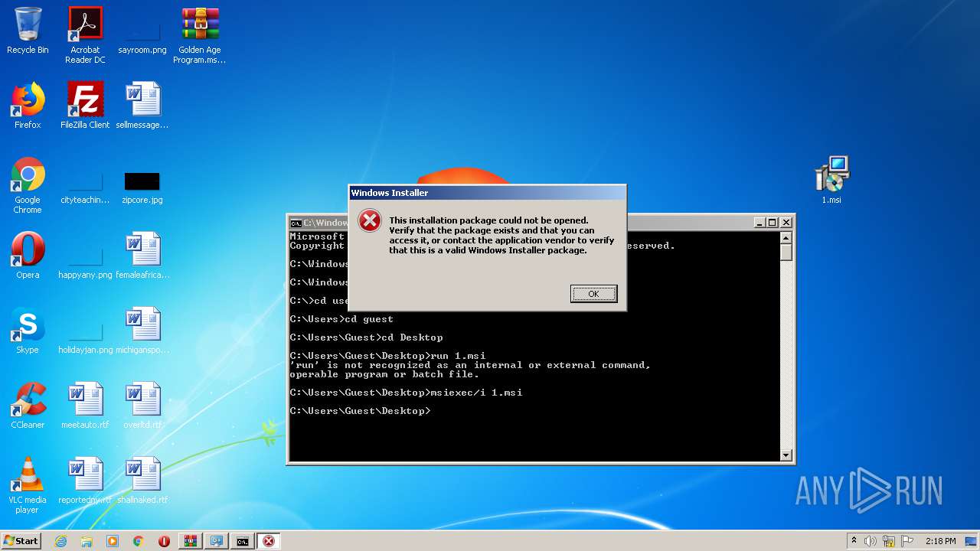980x551 pixels.
Task: Open the clock showing 2:18 PM
Action: (x=940, y=541)
